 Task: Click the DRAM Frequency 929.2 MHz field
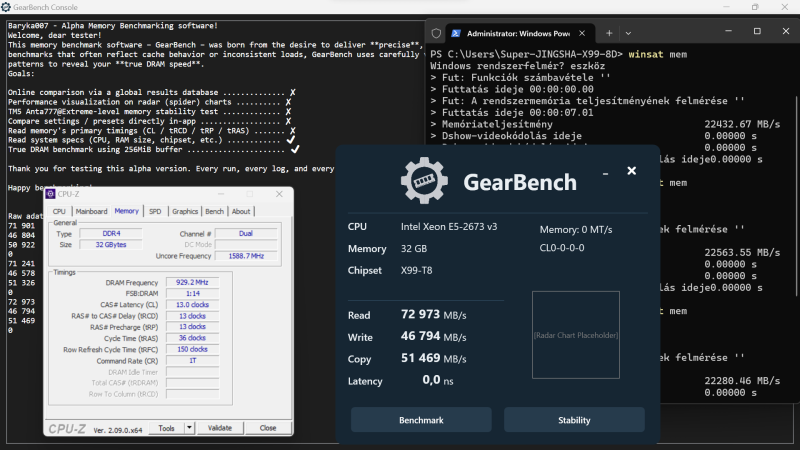coord(192,282)
